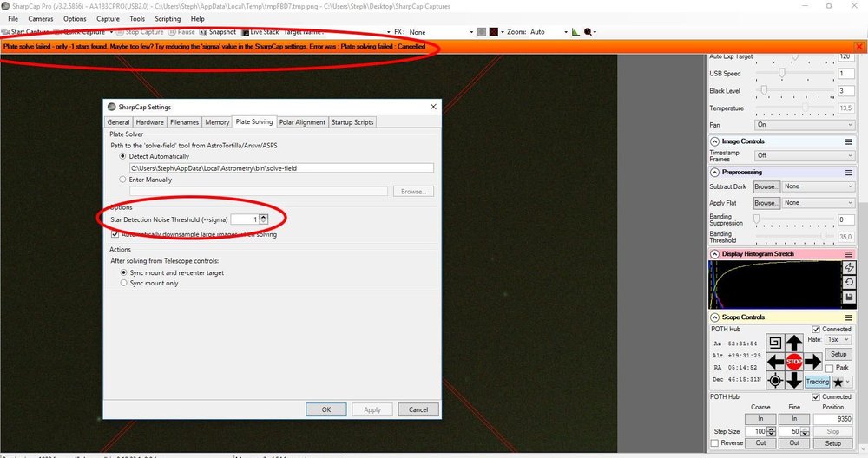This screenshot has height=458, width=868.
Task: Open the Fan On dropdown
Action: tap(805, 125)
